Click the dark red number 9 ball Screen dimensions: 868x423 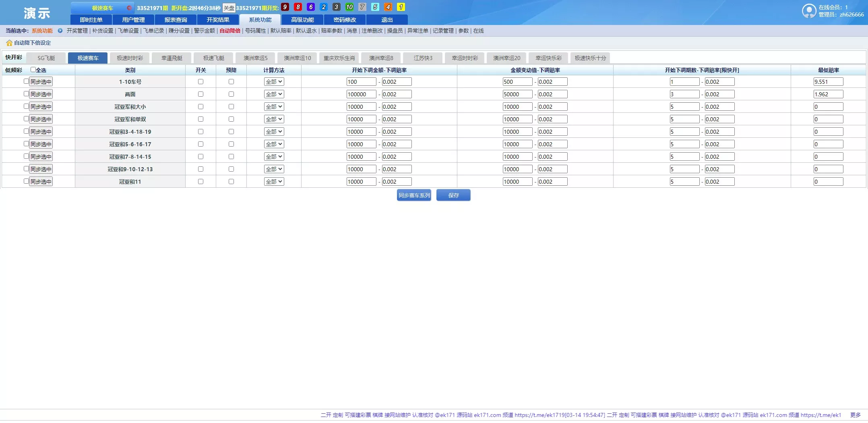[285, 7]
